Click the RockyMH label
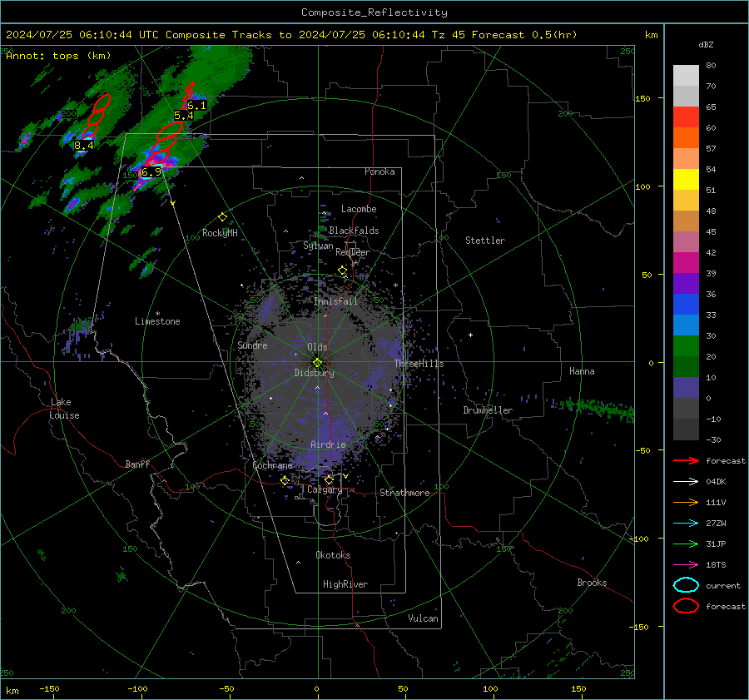Screen dimensions: 749x700 click(220, 233)
